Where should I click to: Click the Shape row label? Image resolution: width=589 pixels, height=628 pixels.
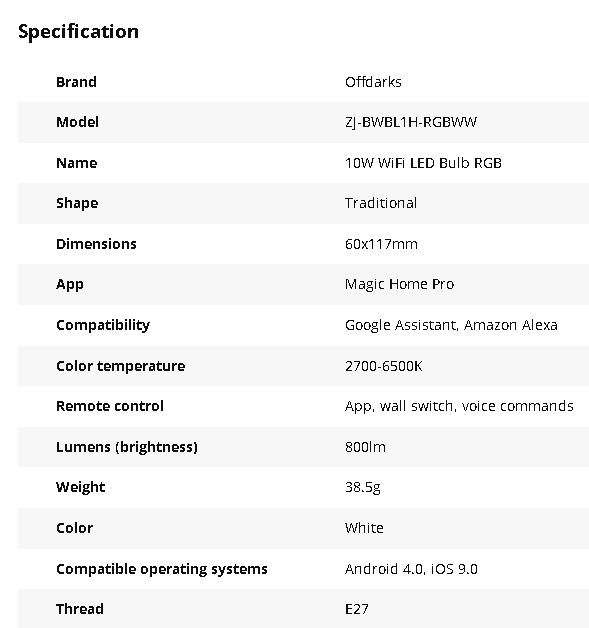pyautogui.click(x=77, y=203)
